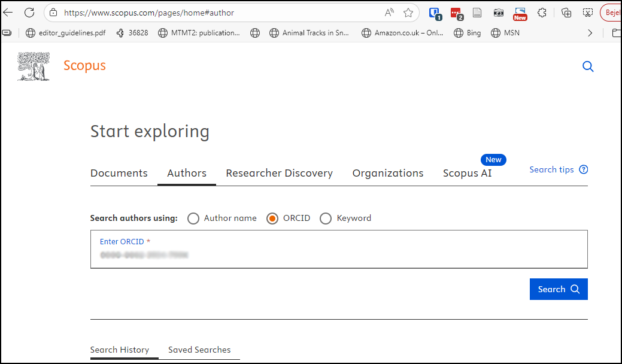622x364 pixels.
Task: Open the MTMT2: publication bookmark
Action: coord(199,33)
